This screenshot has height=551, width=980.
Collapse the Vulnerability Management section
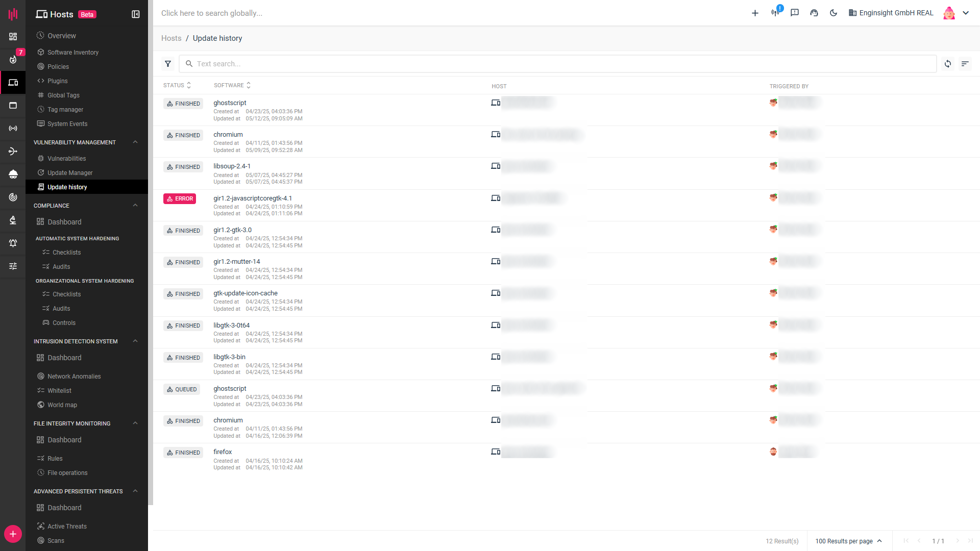pos(135,142)
